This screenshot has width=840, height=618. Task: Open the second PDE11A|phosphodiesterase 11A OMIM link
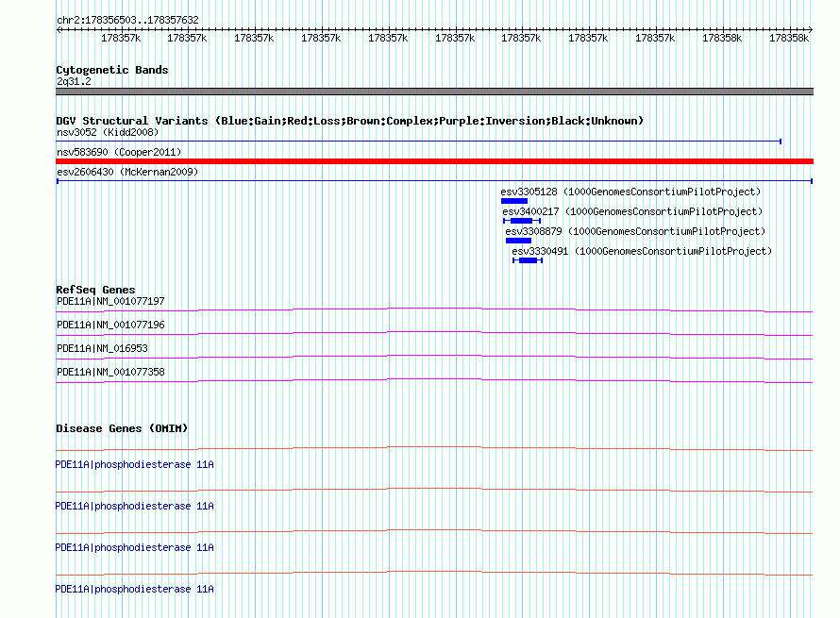click(x=134, y=506)
